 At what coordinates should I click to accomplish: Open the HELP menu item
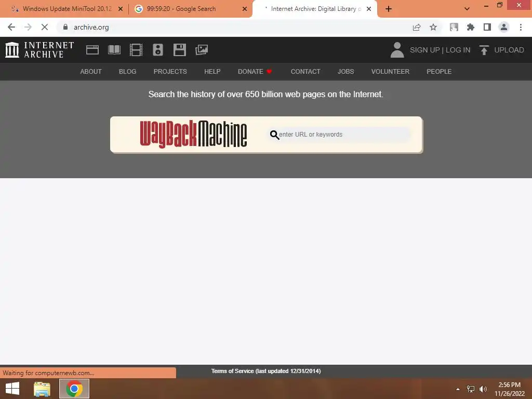pos(212,72)
